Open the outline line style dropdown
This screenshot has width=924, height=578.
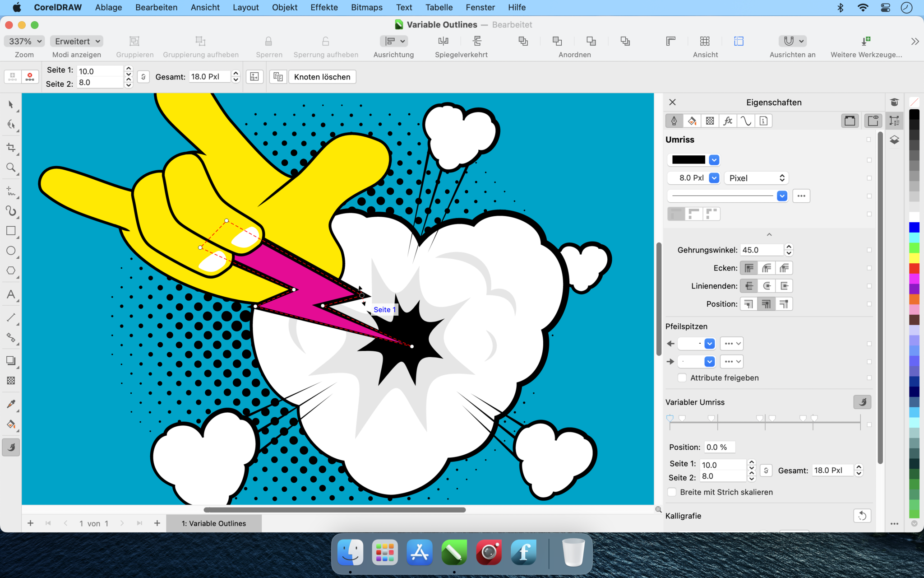pyautogui.click(x=782, y=196)
